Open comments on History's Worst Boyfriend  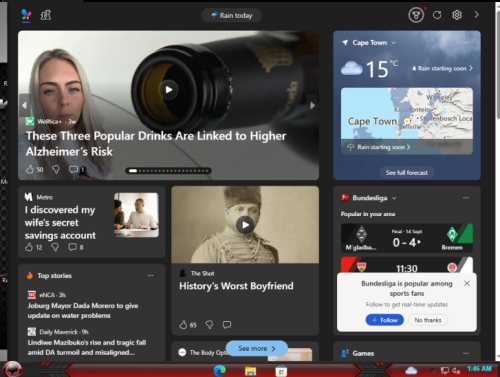coord(227,324)
